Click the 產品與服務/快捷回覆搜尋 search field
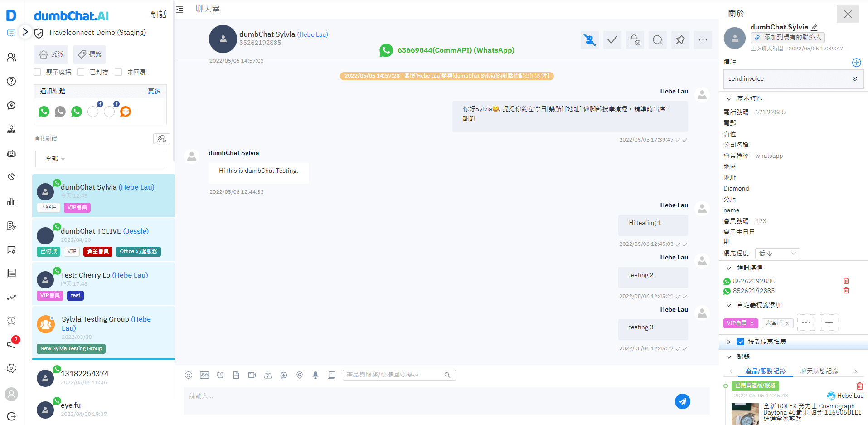This screenshot has width=868, height=425. (399, 375)
